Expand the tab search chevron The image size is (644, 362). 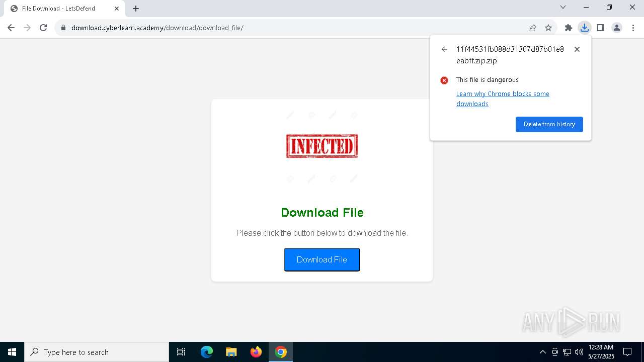coord(563,7)
